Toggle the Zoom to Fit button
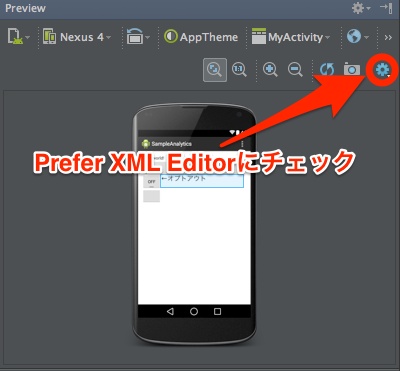The width and height of the screenshot is (400, 371). click(215, 70)
